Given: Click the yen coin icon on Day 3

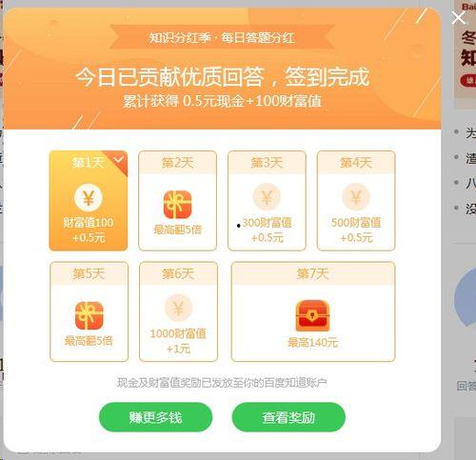Looking at the screenshot, I should [267, 197].
